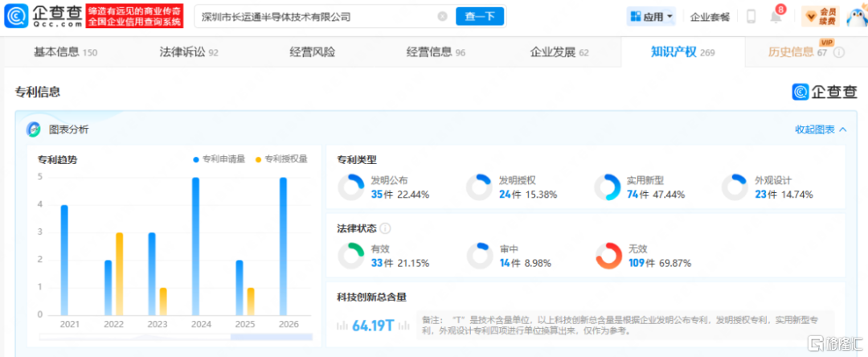The width and height of the screenshot is (868, 357).
Task: Click info icon next to 法律状态
Action: pos(386,228)
